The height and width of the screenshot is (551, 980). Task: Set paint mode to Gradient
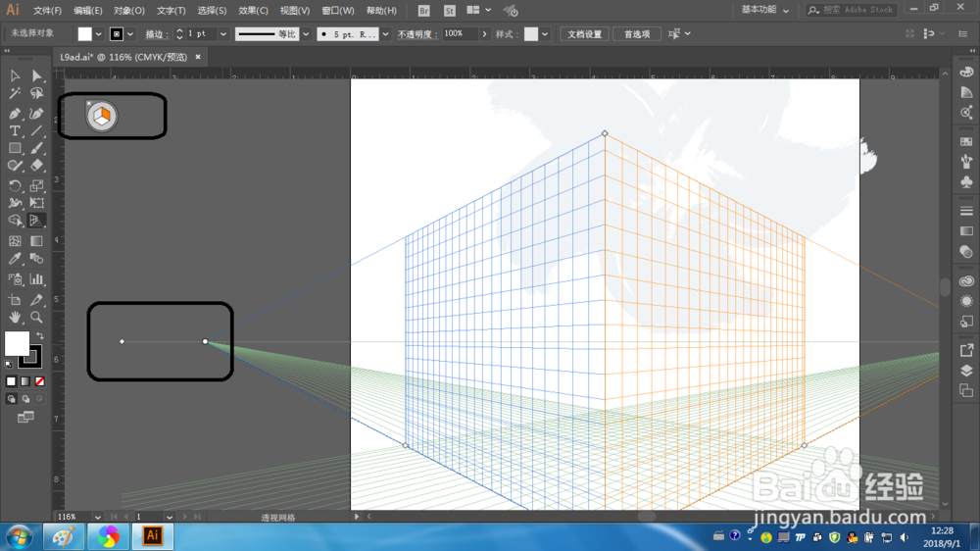pyautogui.click(x=25, y=380)
